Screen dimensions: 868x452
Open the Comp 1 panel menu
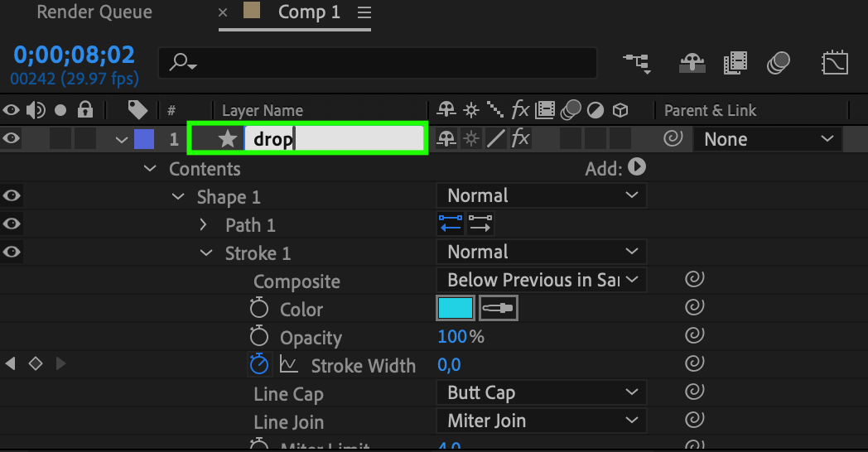pos(364,12)
